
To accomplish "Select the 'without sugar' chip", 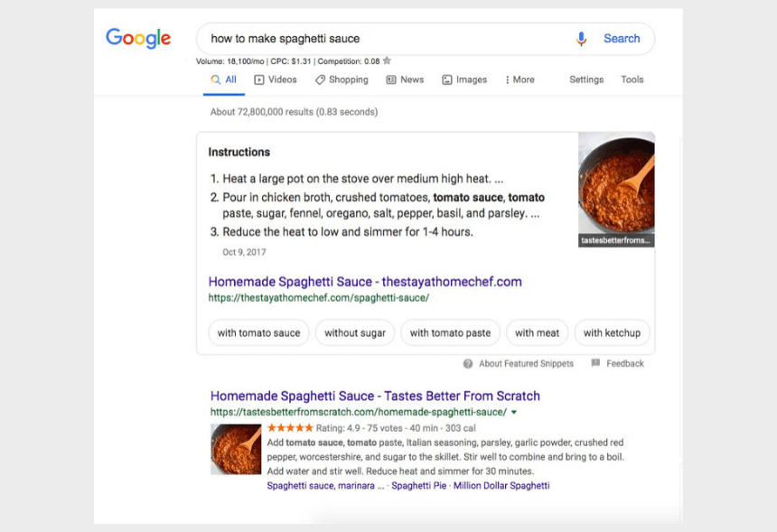I will pos(355,333).
